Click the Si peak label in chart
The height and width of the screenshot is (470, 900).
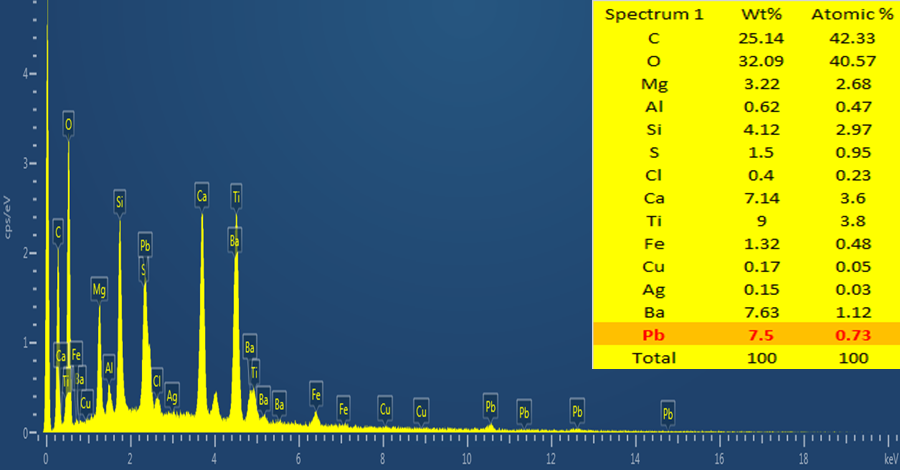click(x=120, y=201)
